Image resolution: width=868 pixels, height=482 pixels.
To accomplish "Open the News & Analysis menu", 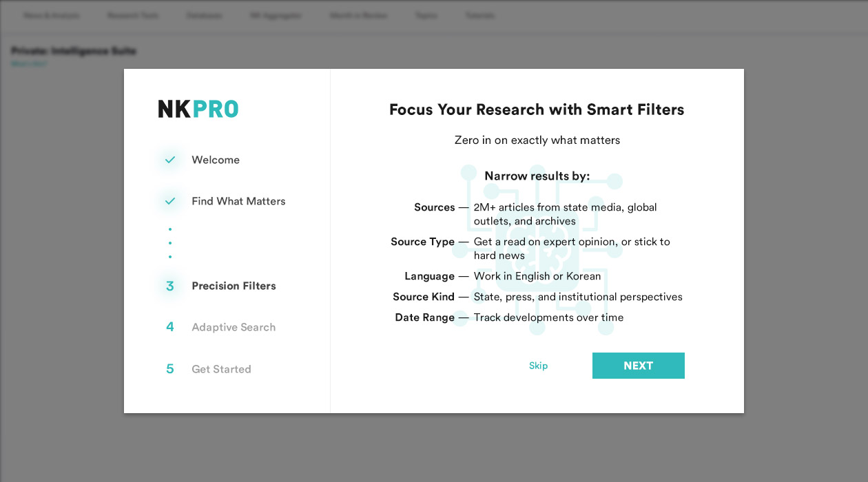I will click(52, 15).
